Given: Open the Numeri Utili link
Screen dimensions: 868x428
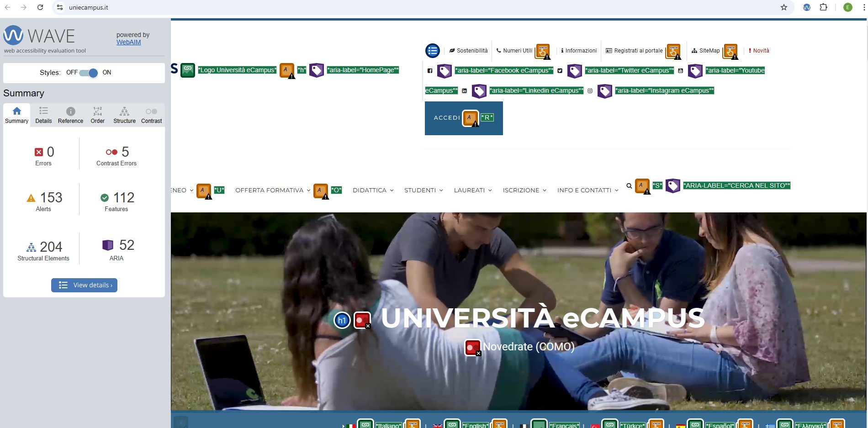Looking at the screenshot, I should [514, 51].
